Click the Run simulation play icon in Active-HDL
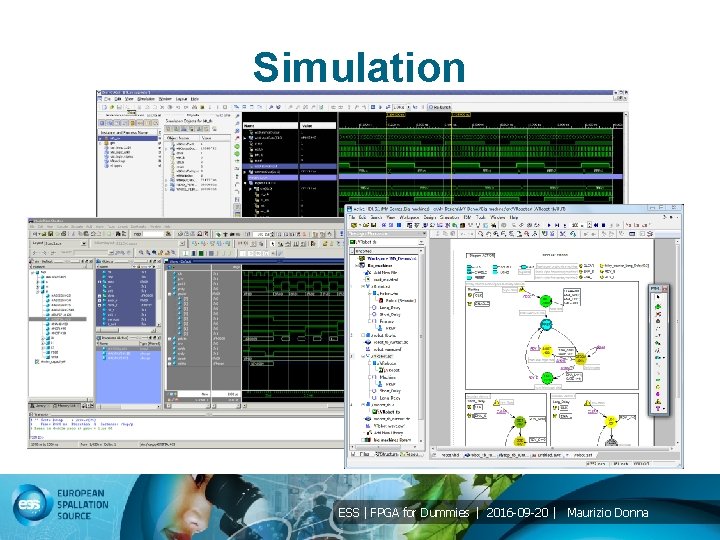This screenshot has height=540, width=720. (549, 225)
